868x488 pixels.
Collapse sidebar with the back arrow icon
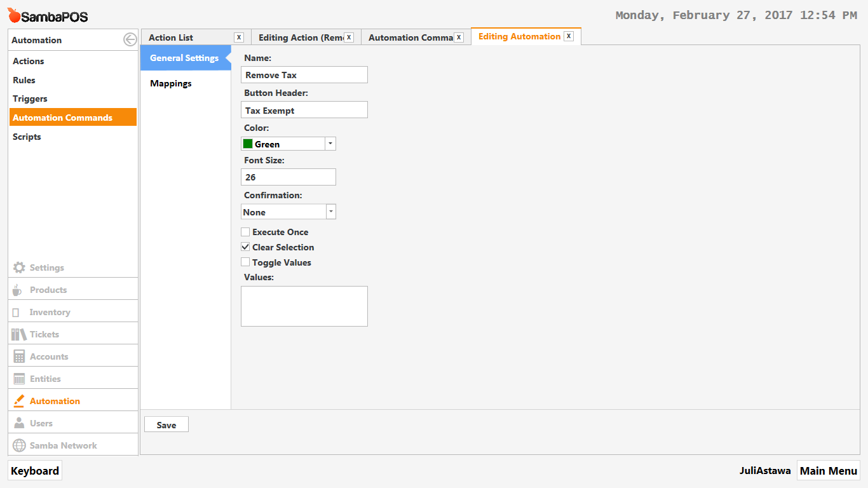(130, 40)
